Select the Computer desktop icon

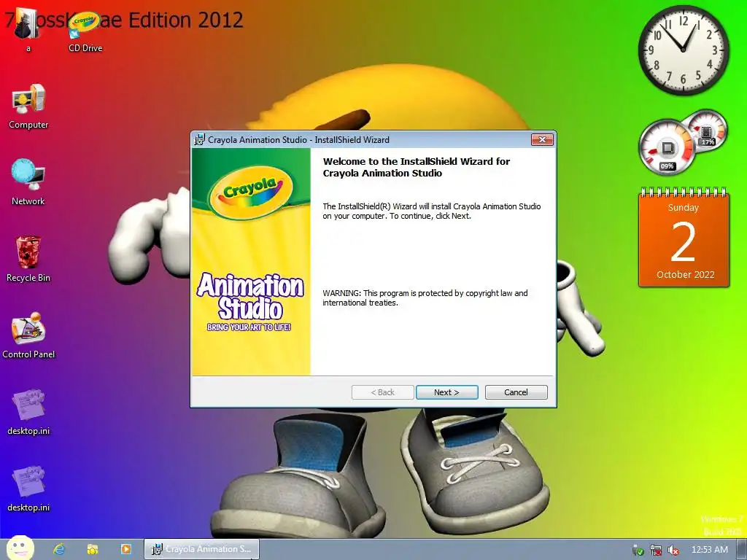(x=28, y=106)
